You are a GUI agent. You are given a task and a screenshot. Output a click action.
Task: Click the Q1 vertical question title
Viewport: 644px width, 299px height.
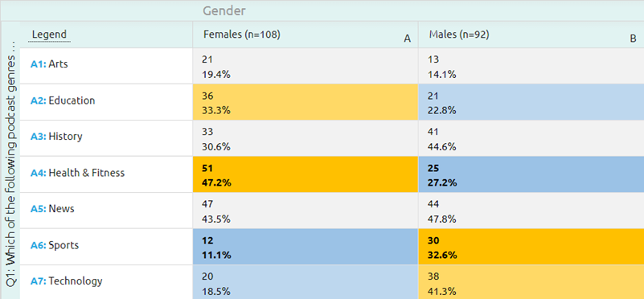pyautogui.click(x=10, y=164)
